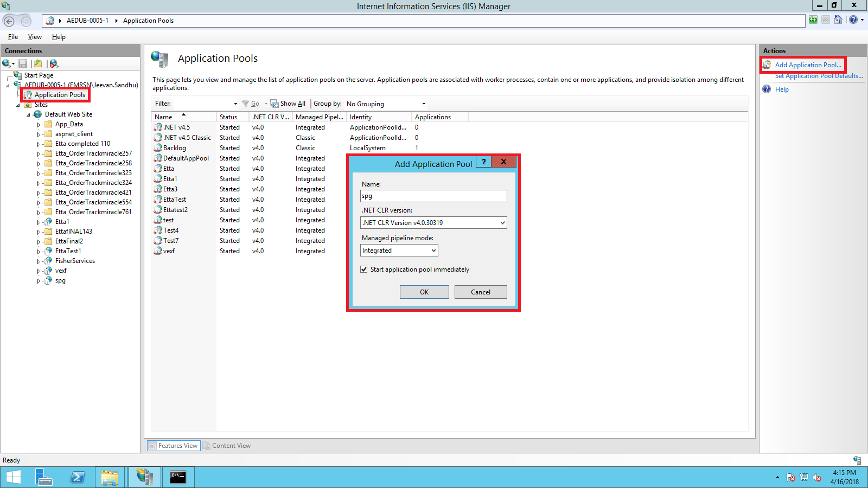868x488 pixels.
Task: Open the Help menu
Action: [59, 37]
